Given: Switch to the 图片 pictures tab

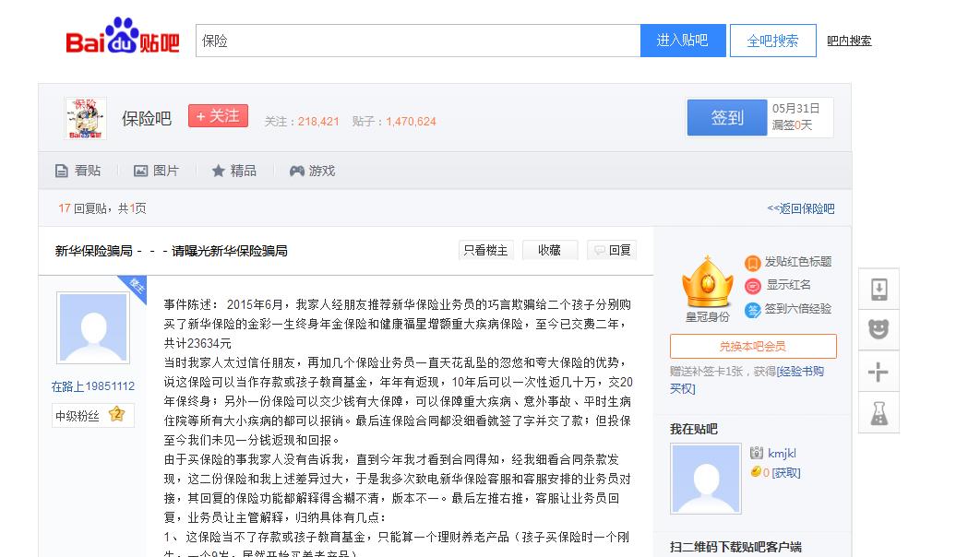Looking at the screenshot, I should coord(156,171).
